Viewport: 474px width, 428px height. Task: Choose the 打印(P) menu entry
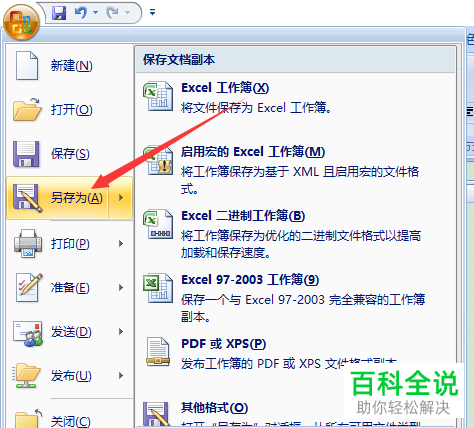tap(70, 244)
